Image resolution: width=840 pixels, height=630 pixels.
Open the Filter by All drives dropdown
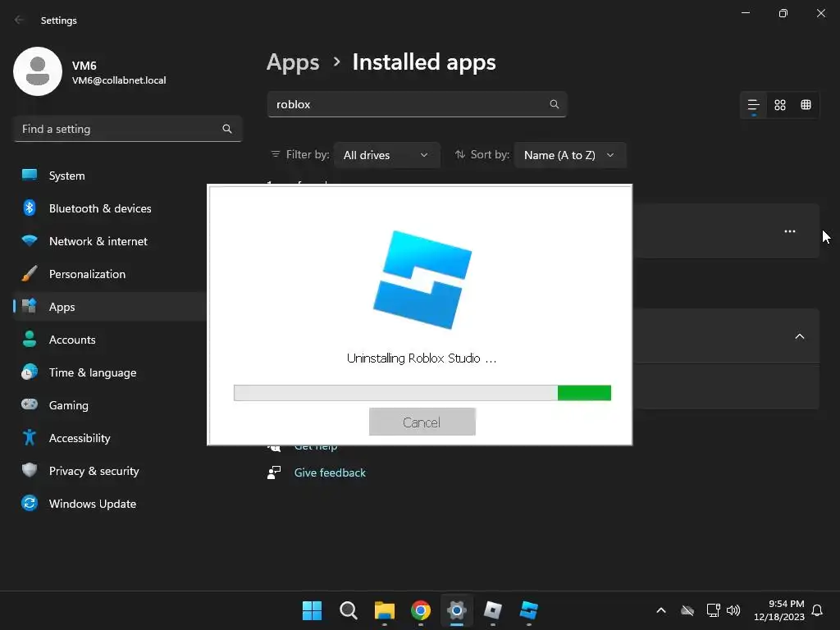pyautogui.click(x=386, y=155)
